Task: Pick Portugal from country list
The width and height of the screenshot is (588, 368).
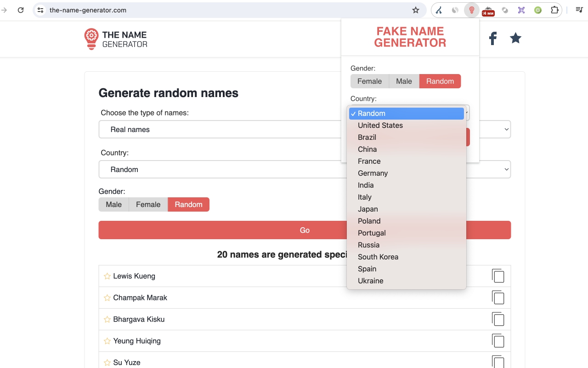Action: pyautogui.click(x=407, y=233)
